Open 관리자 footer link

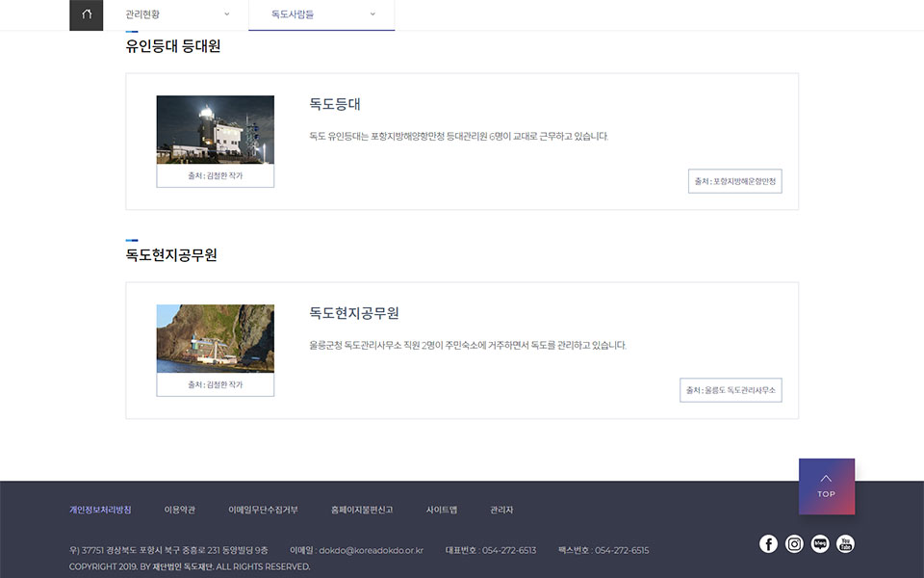pos(501,510)
